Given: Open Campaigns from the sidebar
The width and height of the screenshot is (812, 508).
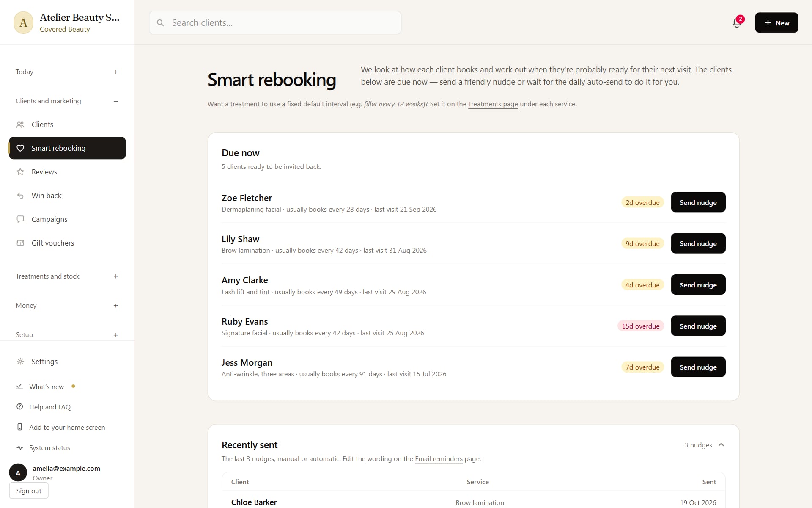Looking at the screenshot, I should pos(67,219).
